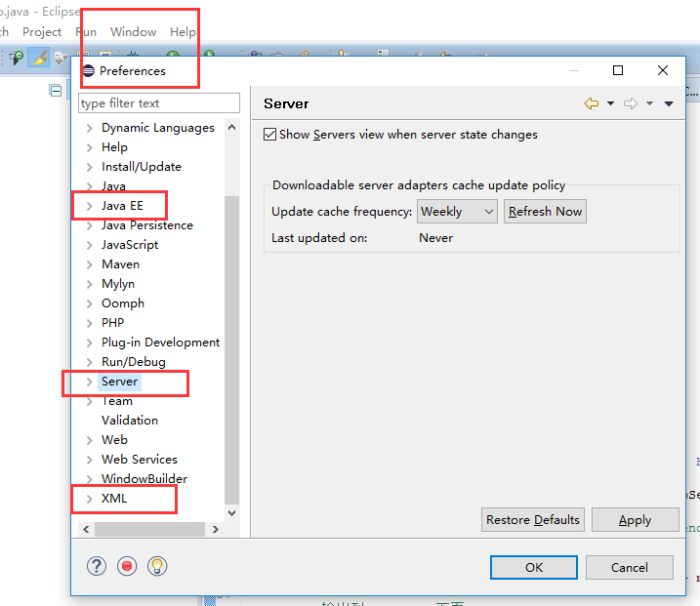Click the tree scroll down arrow
The width and height of the screenshot is (700, 606).
point(231,513)
